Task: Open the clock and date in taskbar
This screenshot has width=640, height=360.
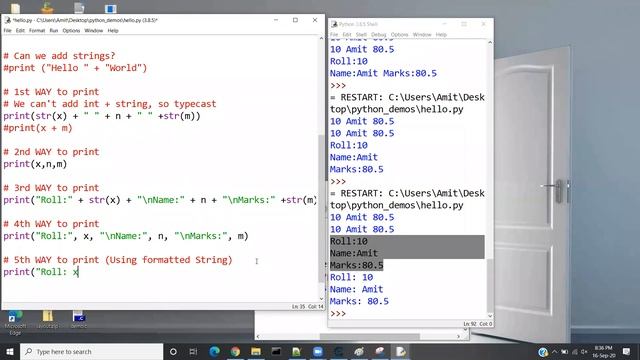Action: 604,351
